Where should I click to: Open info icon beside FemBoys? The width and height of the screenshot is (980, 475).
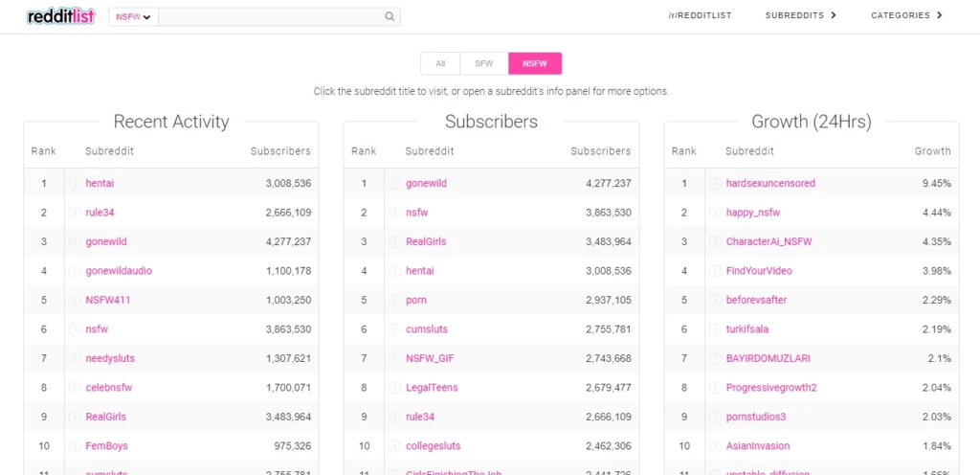(x=75, y=445)
